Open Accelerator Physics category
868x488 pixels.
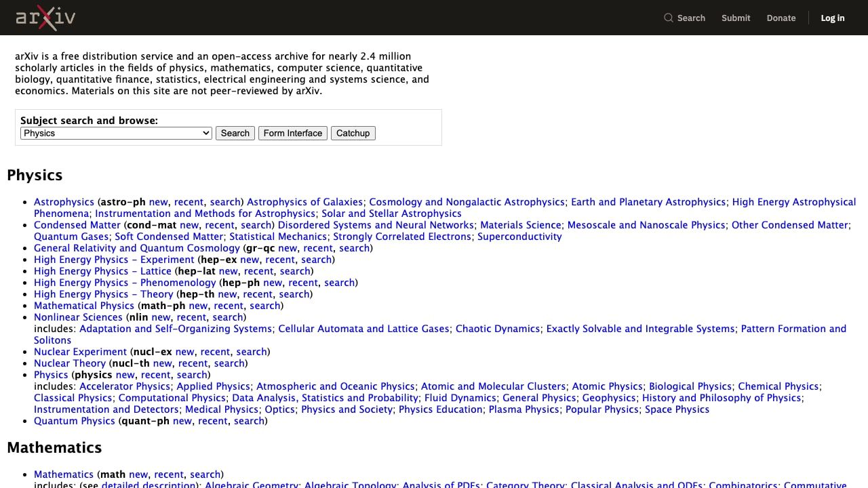125,386
